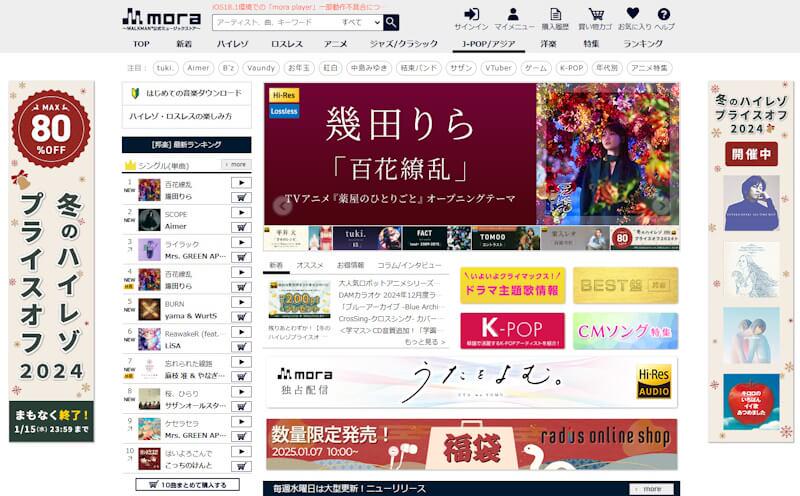This screenshot has width=800, height=496.
Task: Click more next to シングル ranking
Action: [236, 164]
